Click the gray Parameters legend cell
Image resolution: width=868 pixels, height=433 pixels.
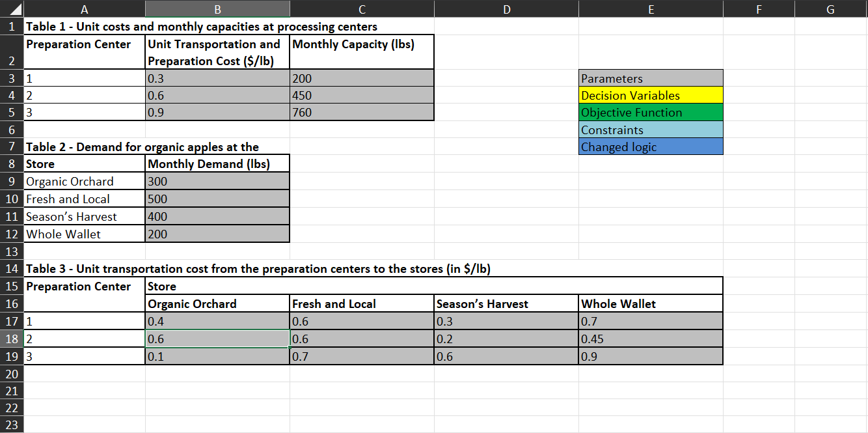pyautogui.click(x=651, y=78)
